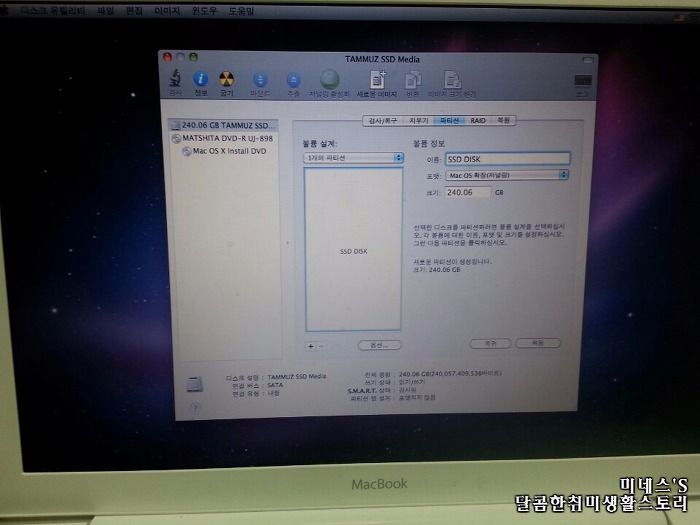
Task: Open Info via the blue i icon
Action: [200, 79]
